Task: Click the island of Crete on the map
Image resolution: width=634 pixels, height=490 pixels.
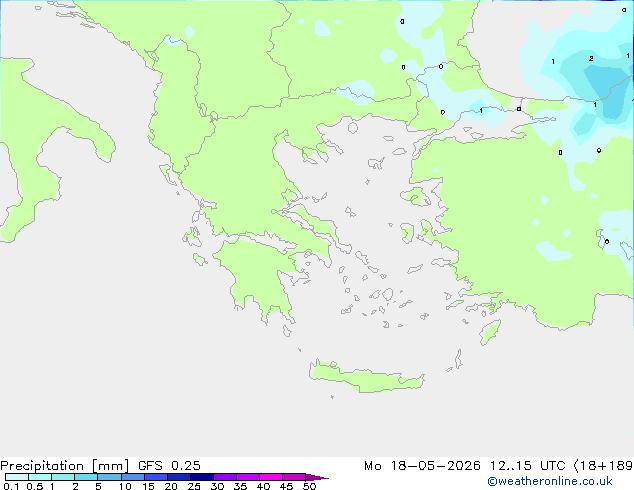Action: pos(366,377)
